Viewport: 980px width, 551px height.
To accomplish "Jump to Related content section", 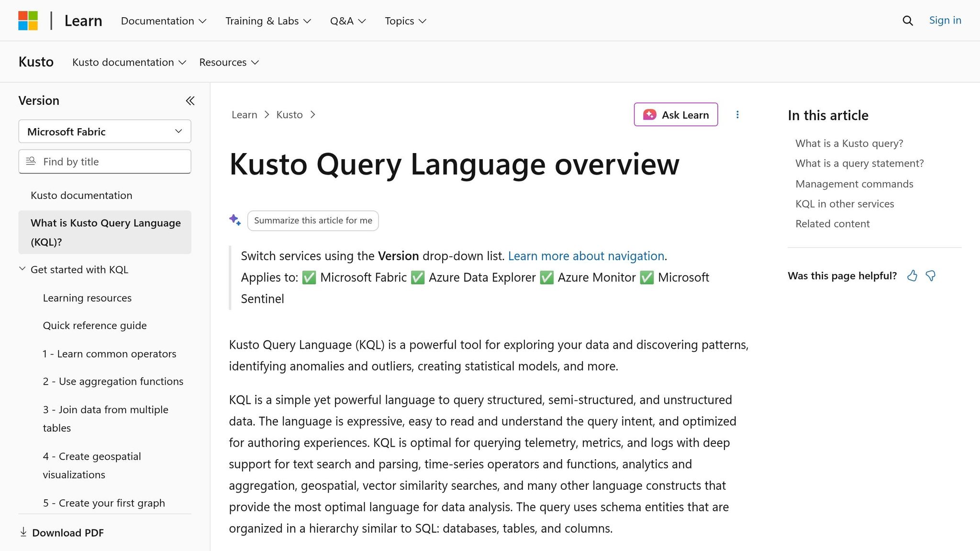I will [x=833, y=224].
